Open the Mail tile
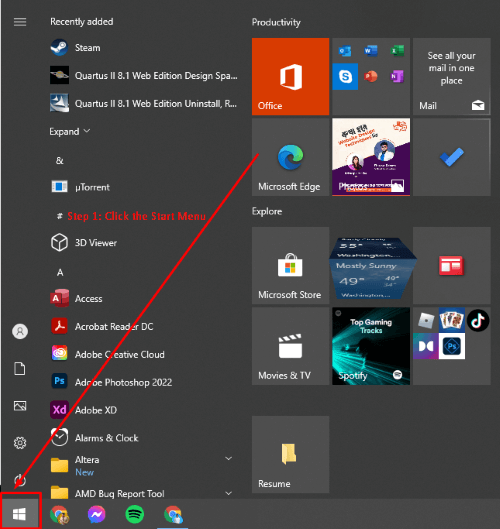Viewport: 500px width, 529px height. coord(451,77)
